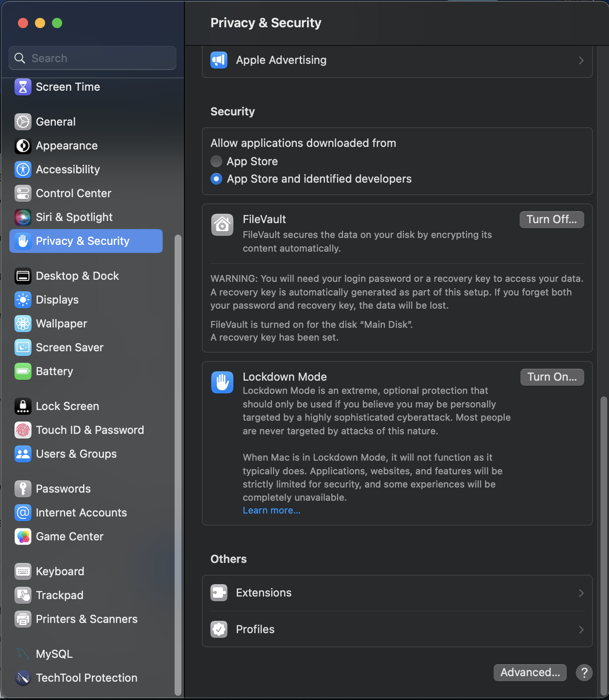Screen dimensions: 609x700
Task: Turn on Lockdown Mode
Action: tap(552, 377)
